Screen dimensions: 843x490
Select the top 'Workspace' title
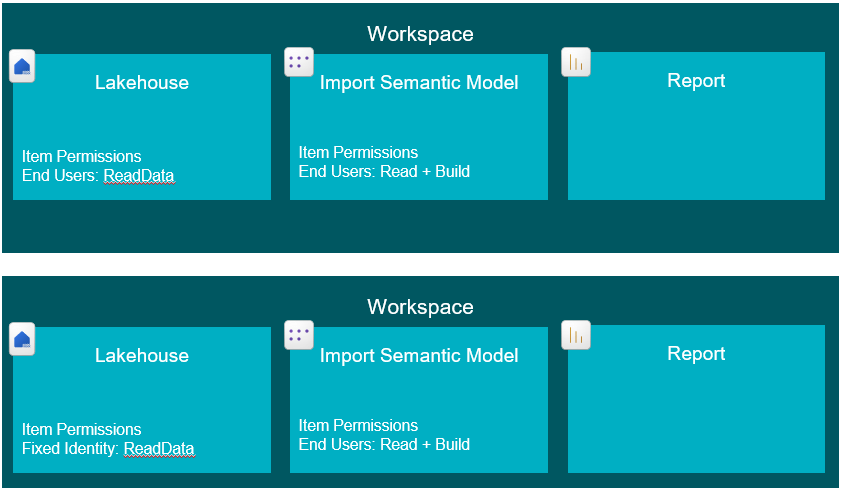pyautogui.click(x=420, y=34)
